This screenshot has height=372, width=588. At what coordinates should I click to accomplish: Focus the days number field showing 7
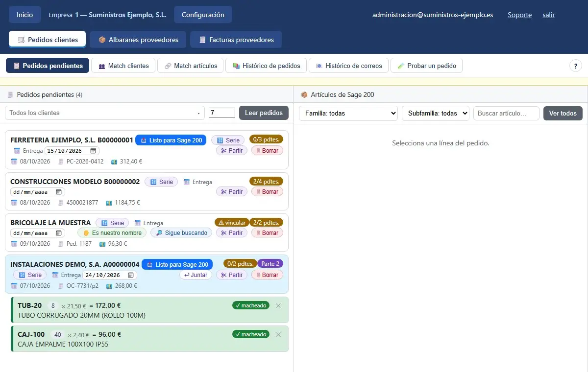tap(222, 113)
